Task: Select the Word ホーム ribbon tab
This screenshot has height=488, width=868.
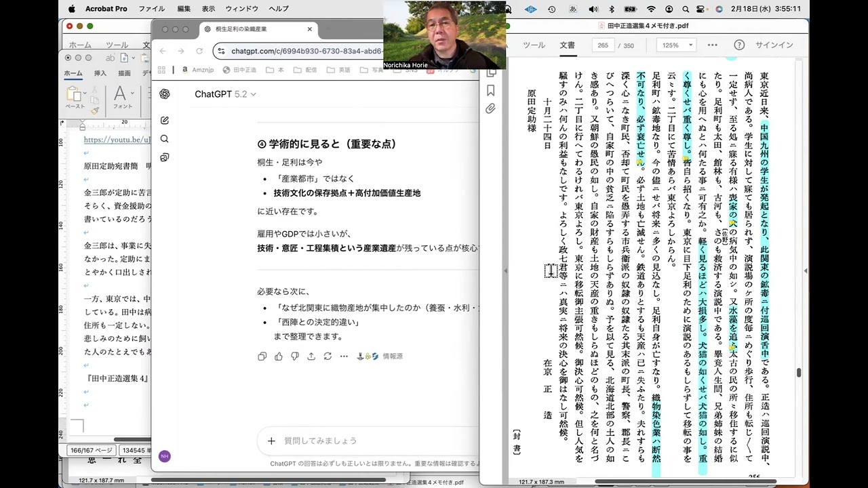Action: pyautogui.click(x=73, y=73)
